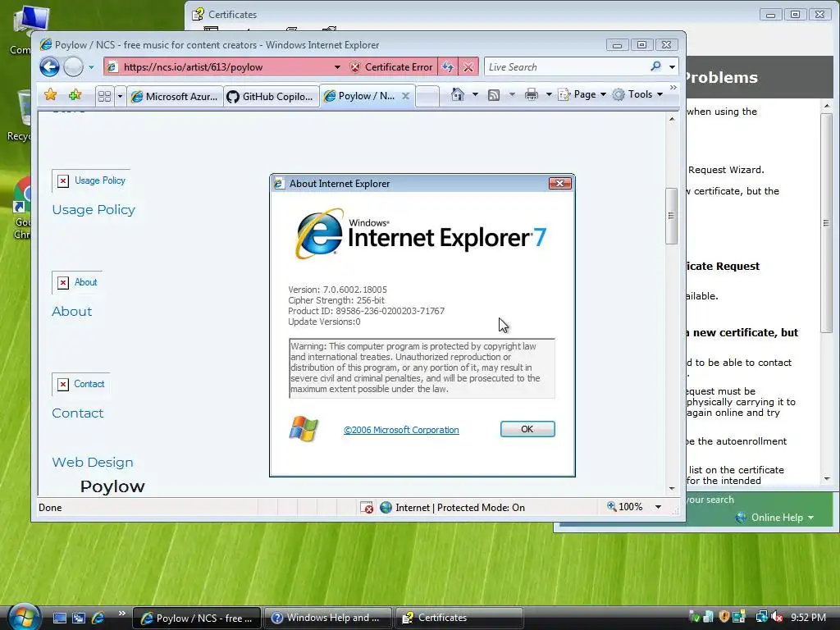The image size is (840, 630).
Task: Click the Windows flag logo in dialog
Action: click(x=304, y=428)
